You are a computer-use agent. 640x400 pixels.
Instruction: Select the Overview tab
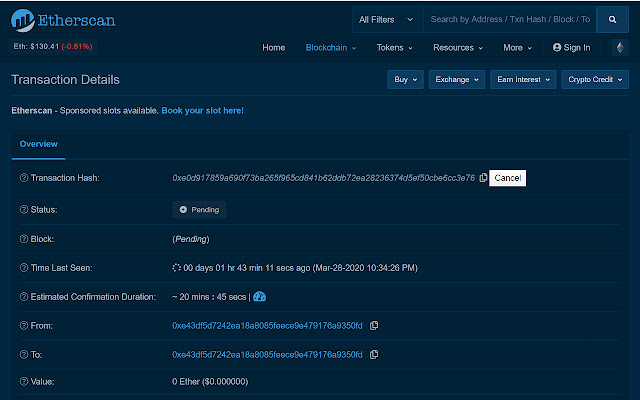39,144
